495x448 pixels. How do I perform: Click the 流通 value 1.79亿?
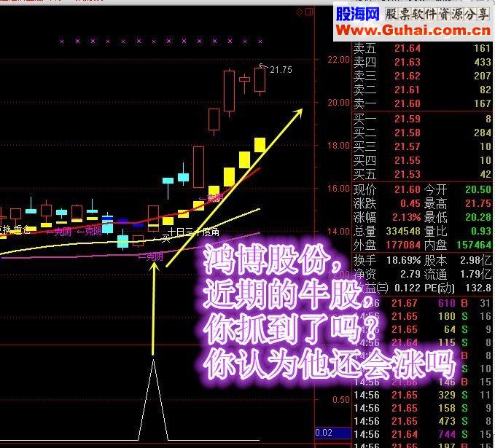(476, 274)
